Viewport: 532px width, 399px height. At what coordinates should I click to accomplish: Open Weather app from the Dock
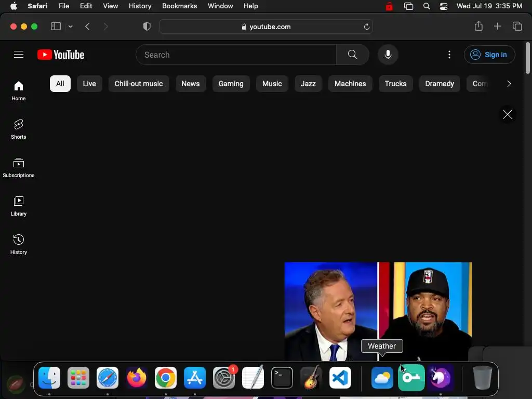[382, 378]
